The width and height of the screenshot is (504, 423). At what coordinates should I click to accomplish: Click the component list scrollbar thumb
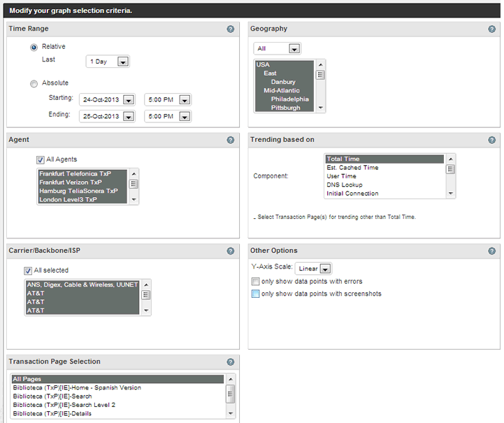[x=450, y=169]
